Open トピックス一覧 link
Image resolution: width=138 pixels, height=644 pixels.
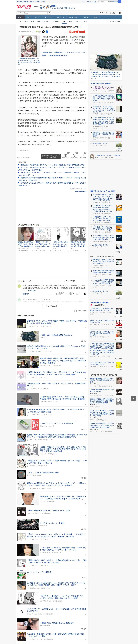coord(115,21)
